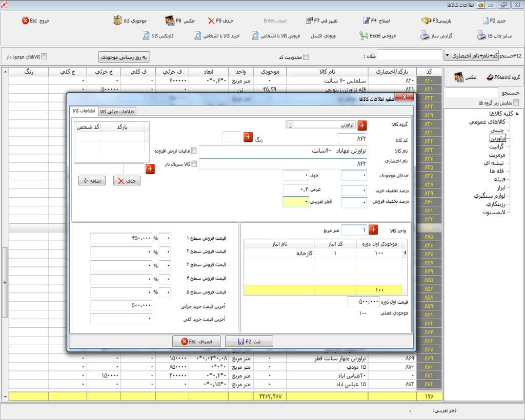Click the New F2 (جدید) toolbar icon
This screenshot has height=420, width=525.
[x=486, y=20]
